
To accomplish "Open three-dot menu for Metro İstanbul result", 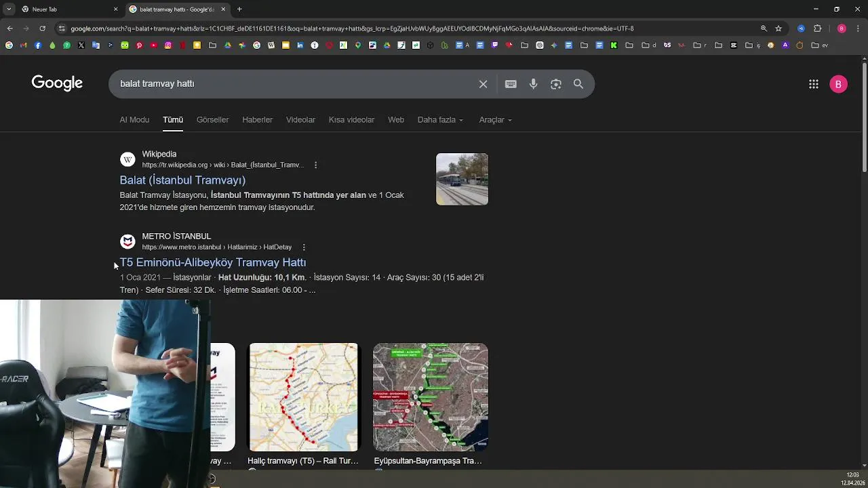I will tap(304, 247).
